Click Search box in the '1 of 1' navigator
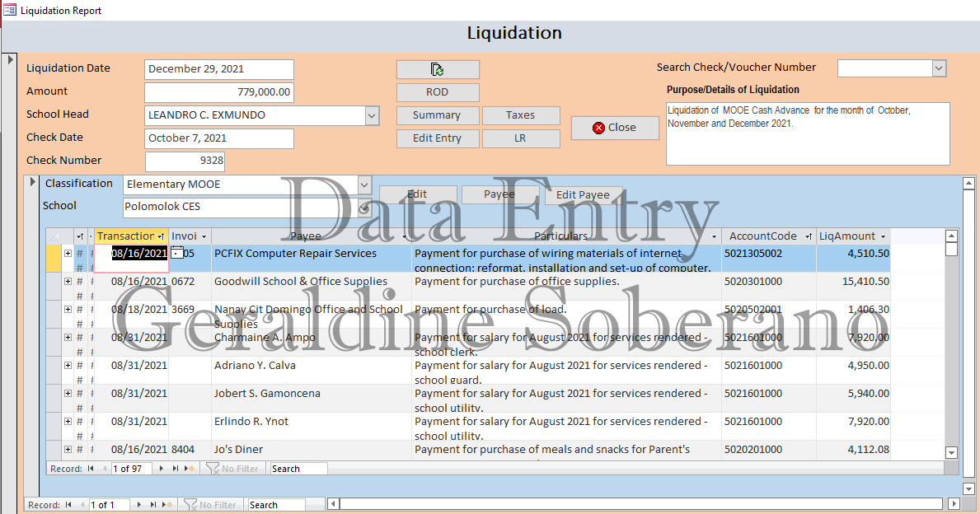Viewport: 980px width, 514px height. [276, 505]
